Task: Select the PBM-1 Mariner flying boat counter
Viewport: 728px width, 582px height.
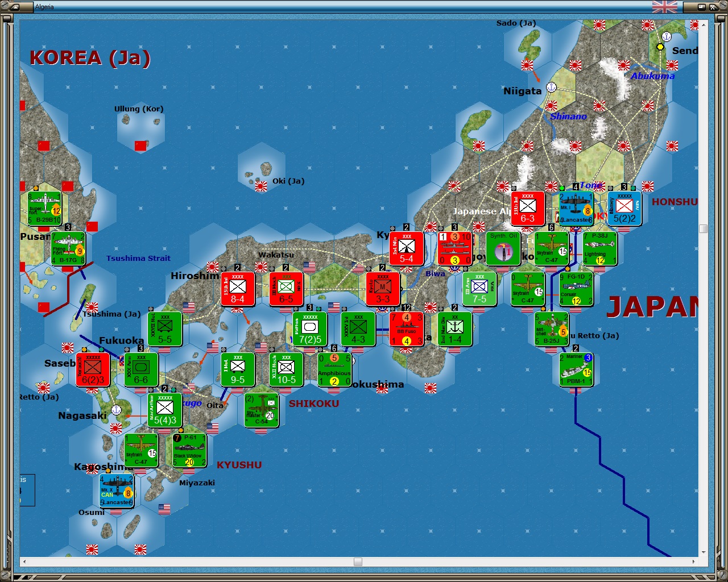Action: 576,369
